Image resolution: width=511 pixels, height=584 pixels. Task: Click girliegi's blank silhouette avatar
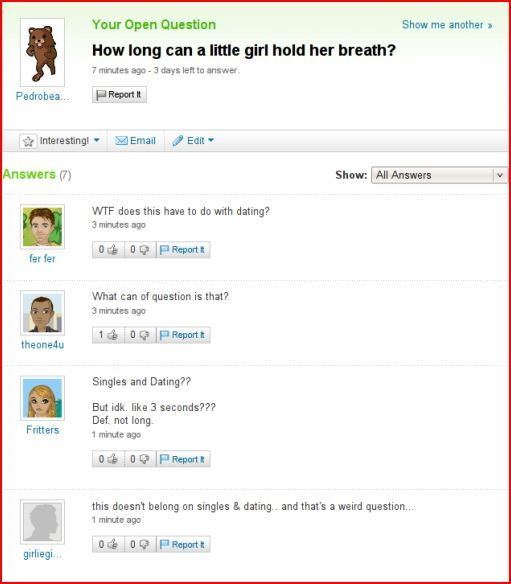[x=42, y=522]
